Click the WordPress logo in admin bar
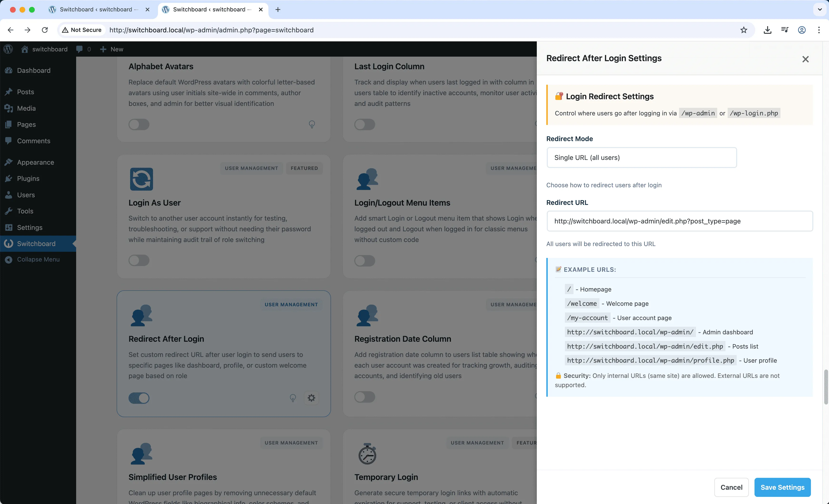The image size is (829, 504). [8, 49]
